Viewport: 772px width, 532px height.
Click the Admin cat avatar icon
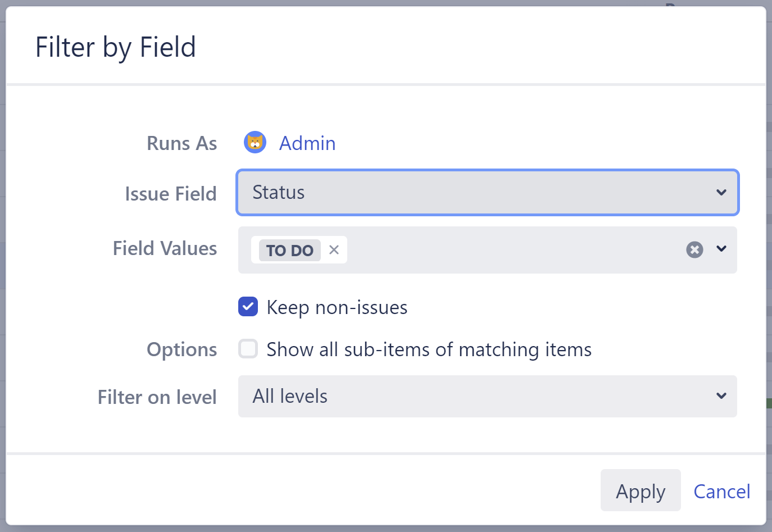255,143
